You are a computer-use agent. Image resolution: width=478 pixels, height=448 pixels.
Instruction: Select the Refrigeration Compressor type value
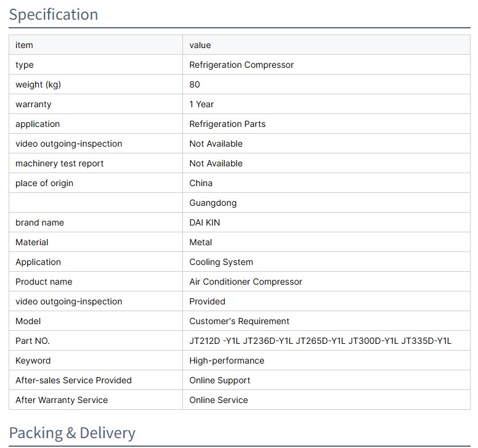pyautogui.click(x=241, y=65)
